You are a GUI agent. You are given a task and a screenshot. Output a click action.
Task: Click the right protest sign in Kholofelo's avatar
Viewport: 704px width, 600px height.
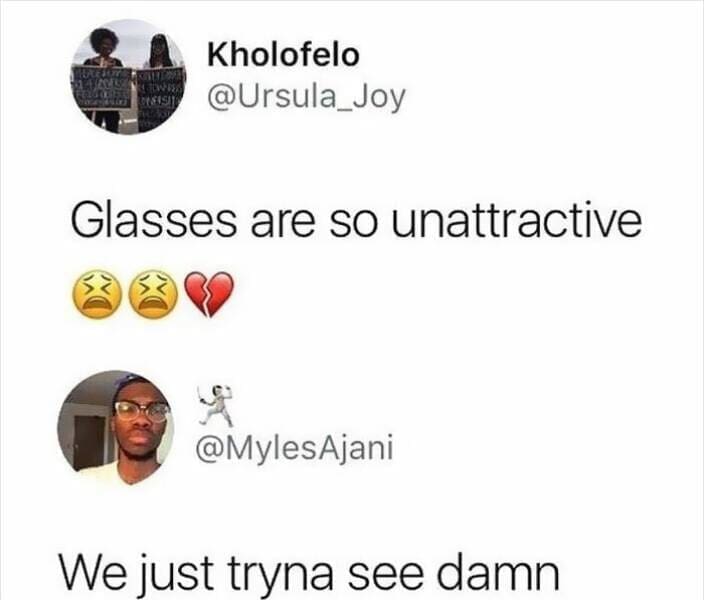[161, 99]
